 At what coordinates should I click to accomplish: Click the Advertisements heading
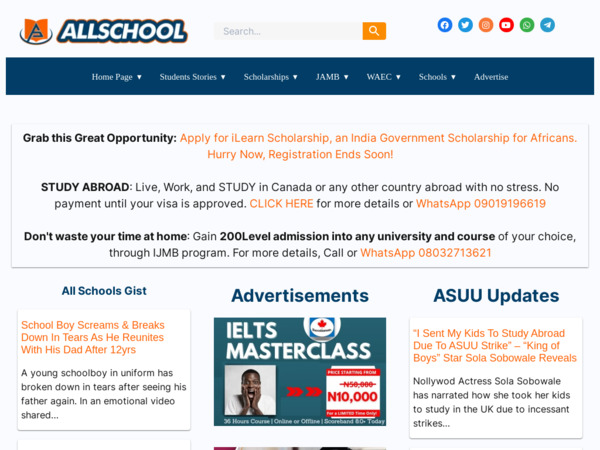click(300, 296)
